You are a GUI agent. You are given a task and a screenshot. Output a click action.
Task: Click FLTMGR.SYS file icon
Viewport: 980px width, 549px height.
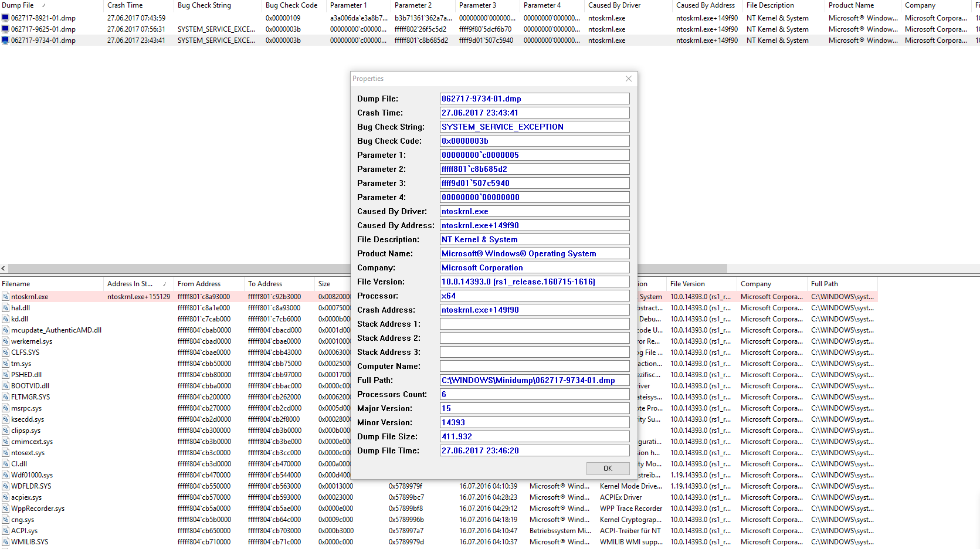coord(5,397)
